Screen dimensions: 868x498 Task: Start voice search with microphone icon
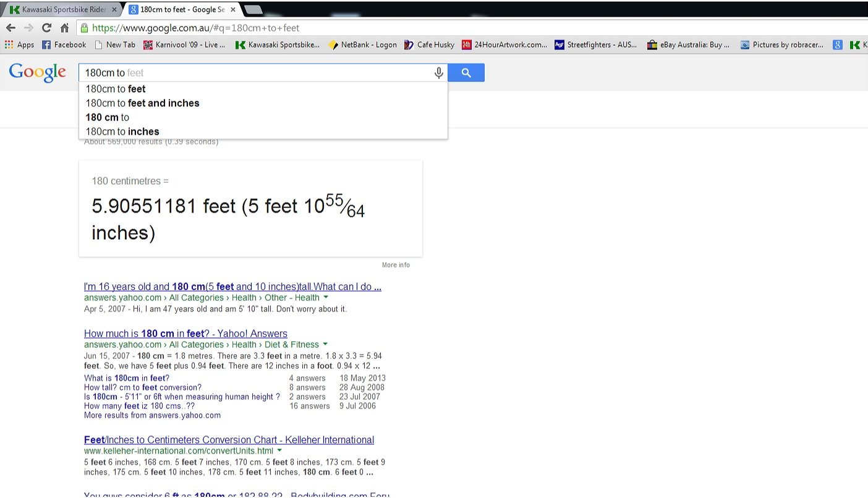point(438,73)
